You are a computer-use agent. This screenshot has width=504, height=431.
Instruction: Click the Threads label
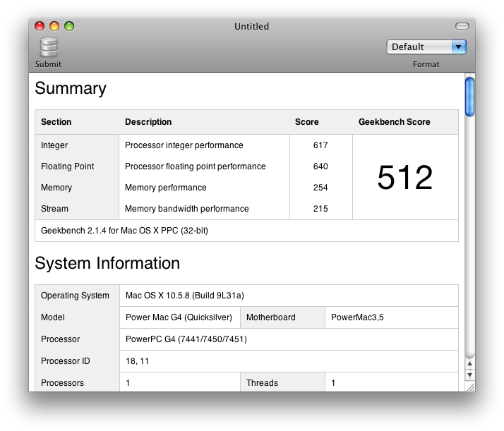[x=262, y=383]
